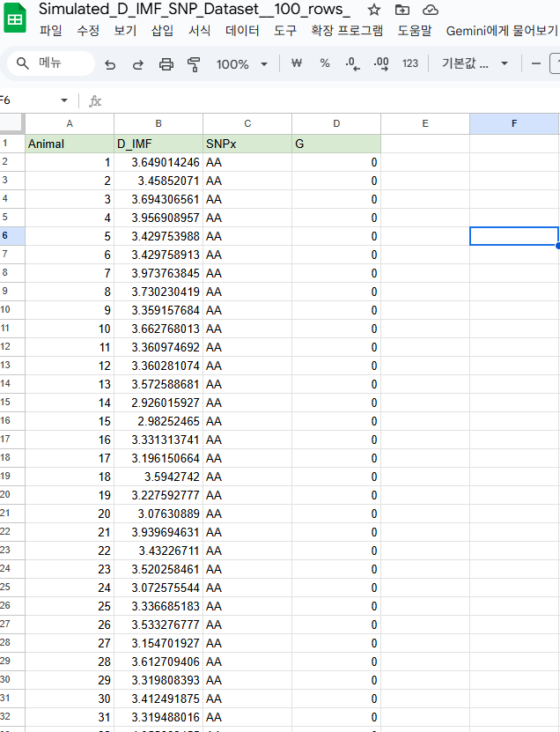Open the 확장 프로그램 menu
Image resolution: width=560 pixels, height=732 pixels.
347,31
